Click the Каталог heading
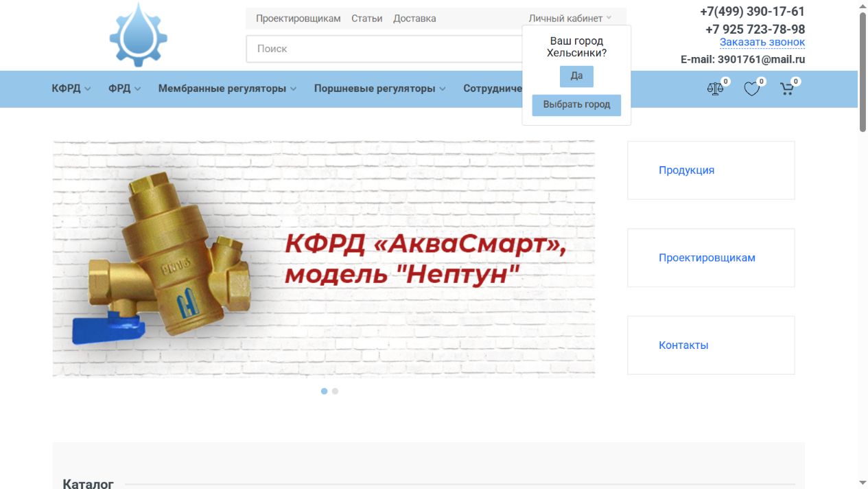The height and width of the screenshot is (489, 868). 88,484
